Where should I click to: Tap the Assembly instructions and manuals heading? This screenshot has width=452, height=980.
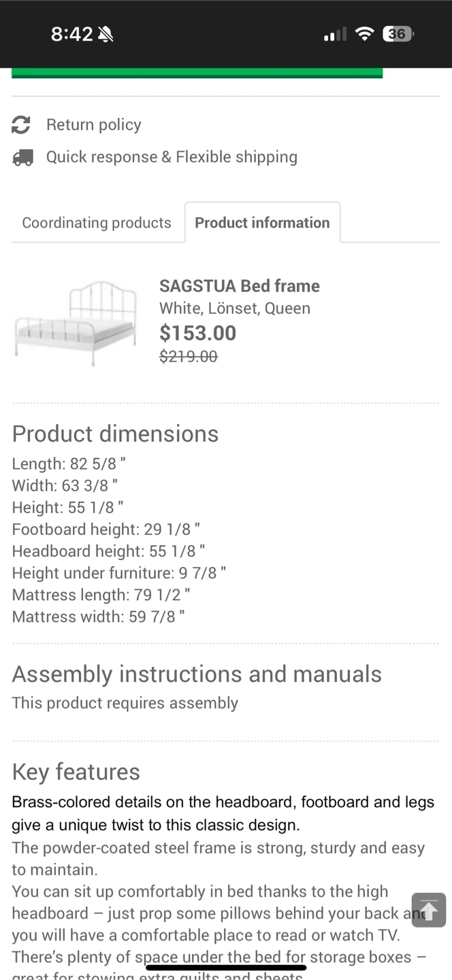pyautogui.click(x=197, y=674)
